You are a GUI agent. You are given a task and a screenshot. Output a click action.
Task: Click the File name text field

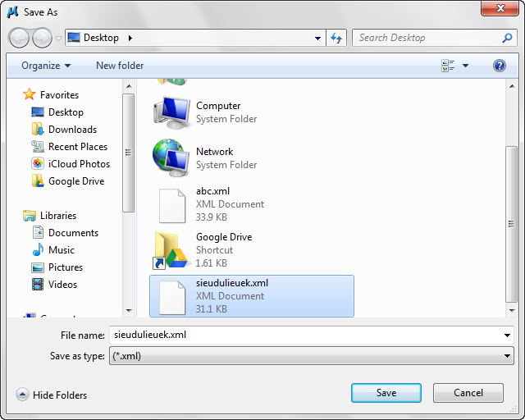coord(304,335)
